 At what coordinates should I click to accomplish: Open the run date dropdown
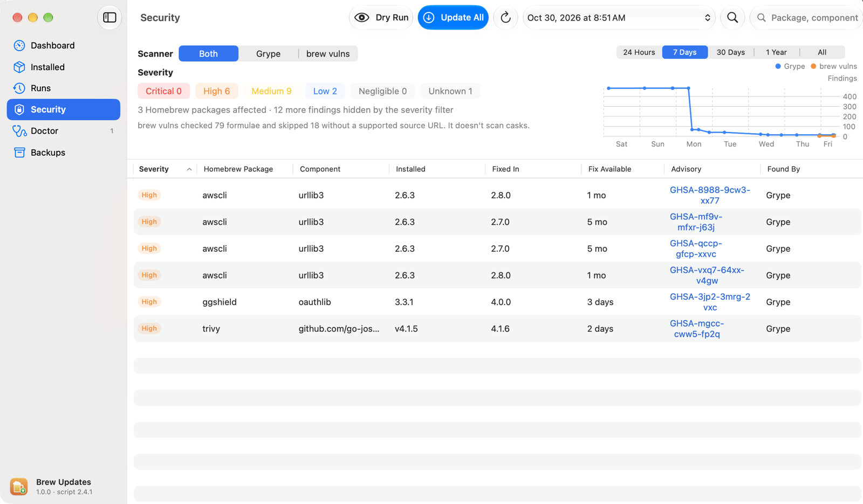tap(619, 17)
